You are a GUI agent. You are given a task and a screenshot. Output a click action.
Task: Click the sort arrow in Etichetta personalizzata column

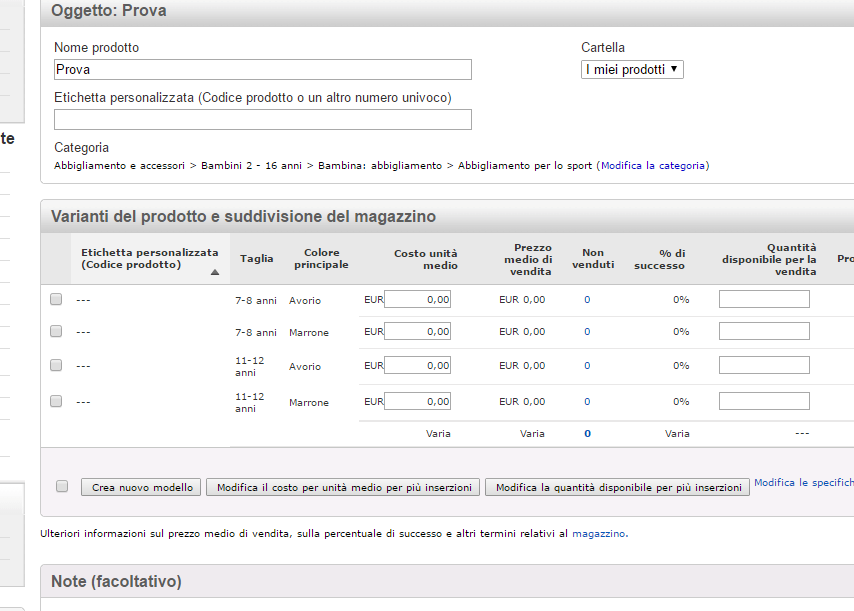[x=214, y=272]
